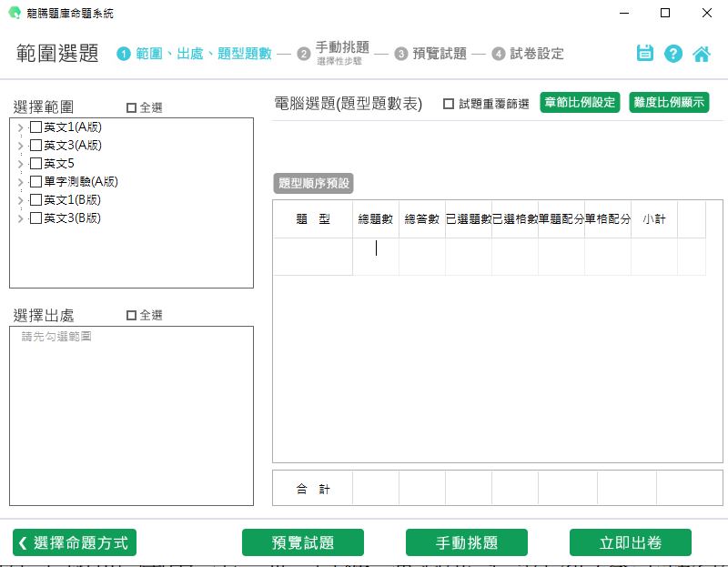Expand the 英文1(A版) tree node
Screen dimensions: 728x567
(20, 127)
